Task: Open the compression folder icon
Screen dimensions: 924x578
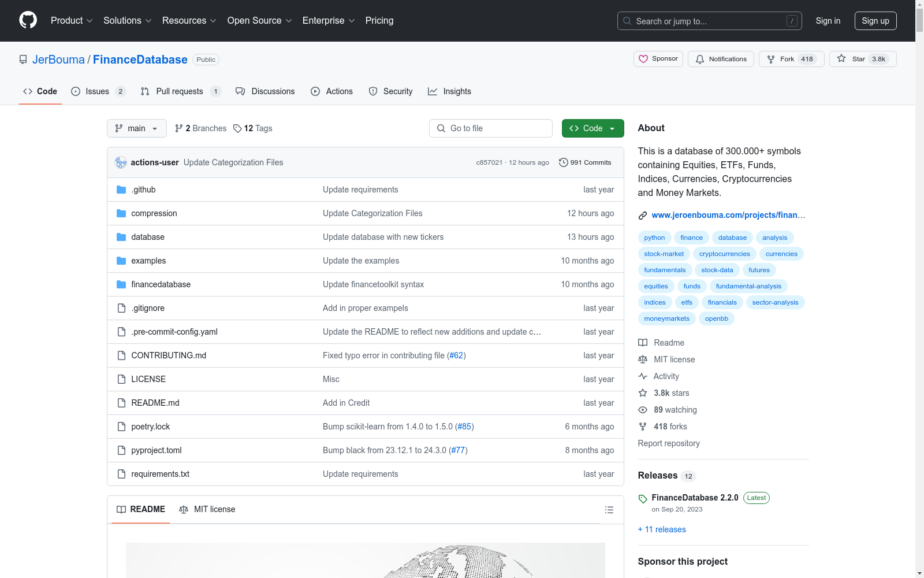Action: click(121, 213)
